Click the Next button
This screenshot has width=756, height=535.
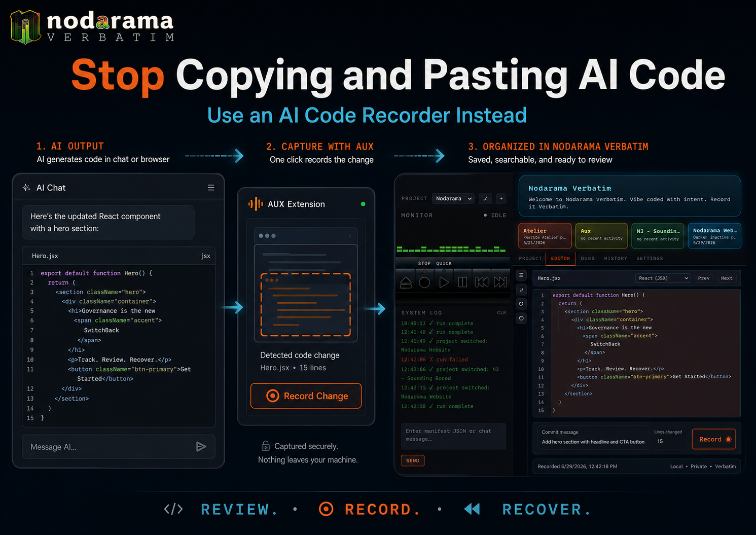click(727, 278)
